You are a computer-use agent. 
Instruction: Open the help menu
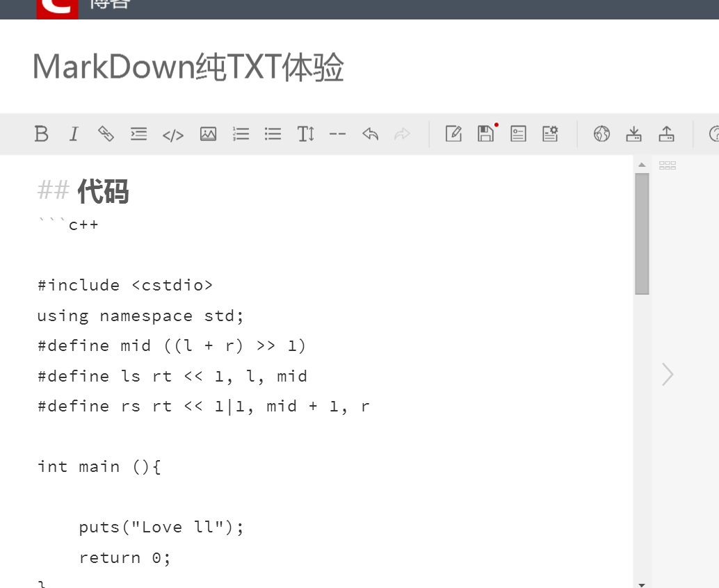pyautogui.click(x=715, y=133)
